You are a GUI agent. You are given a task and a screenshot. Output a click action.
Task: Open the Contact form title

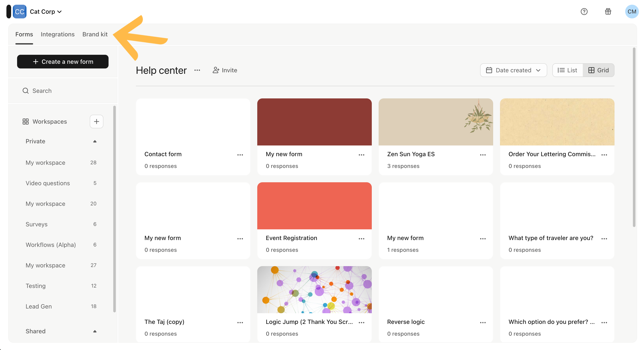[163, 154]
